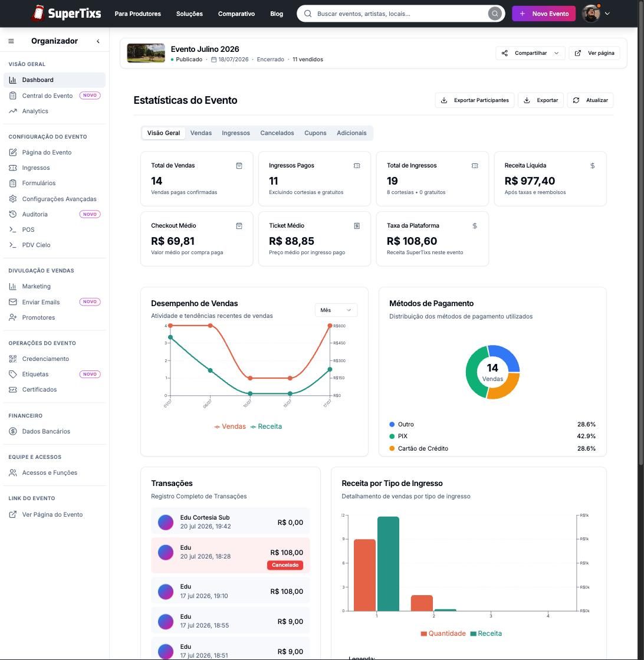Click Exportar Participantes button
Viewport: 644px width, 660px height.
coord(474,100)
